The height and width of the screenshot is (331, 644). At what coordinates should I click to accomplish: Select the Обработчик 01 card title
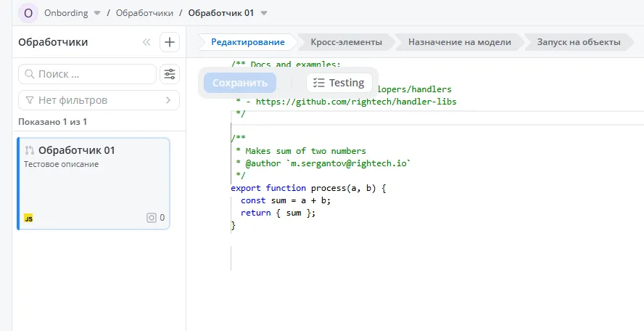click(x=76, y=150)
